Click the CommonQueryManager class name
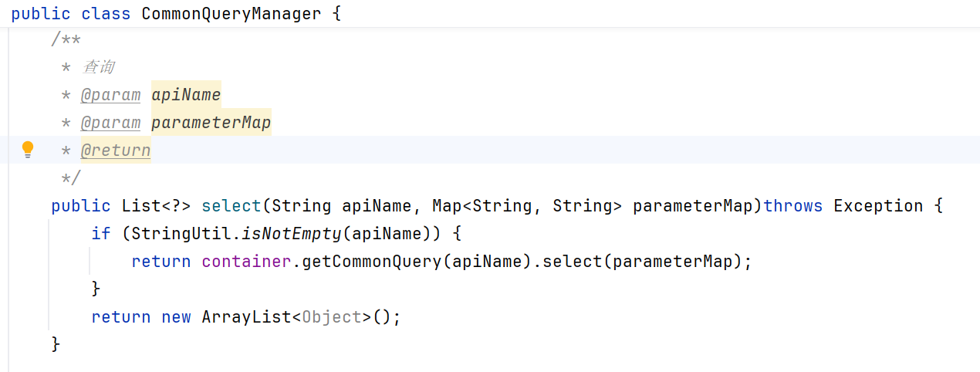The width and height of the screenshot is (980, 372). 231,14
